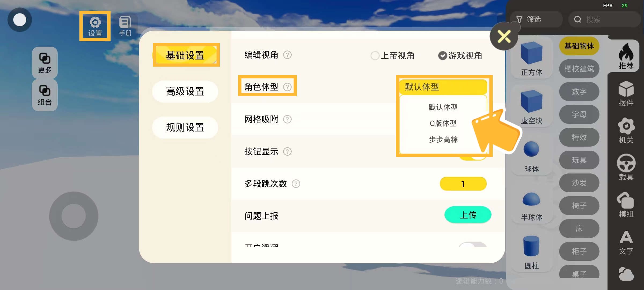This screenshot has height=290, width=644.
Task: Switch to the 高级设置 tab
Action: click(185, 92)
